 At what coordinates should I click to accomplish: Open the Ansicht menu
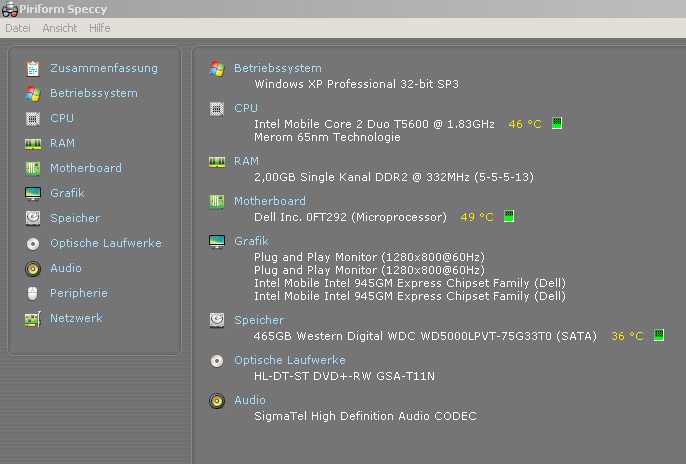click(60, 28)
